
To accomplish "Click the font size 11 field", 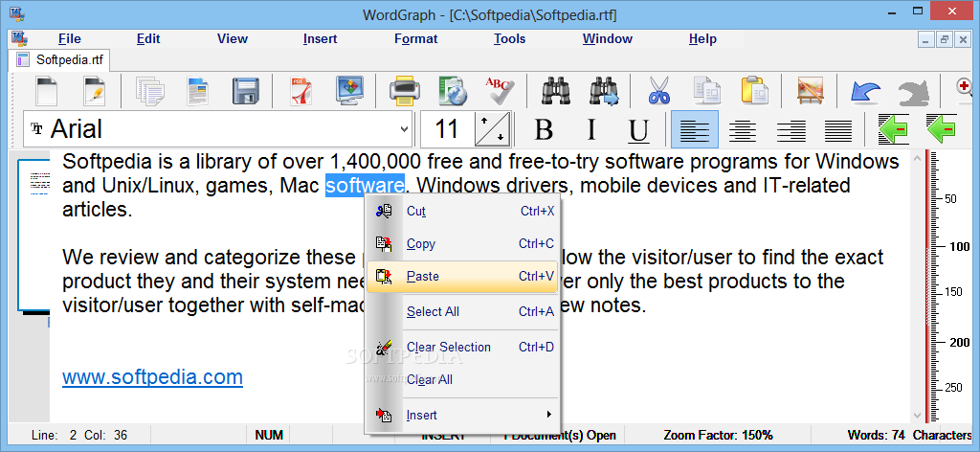I will pos(448,129).
